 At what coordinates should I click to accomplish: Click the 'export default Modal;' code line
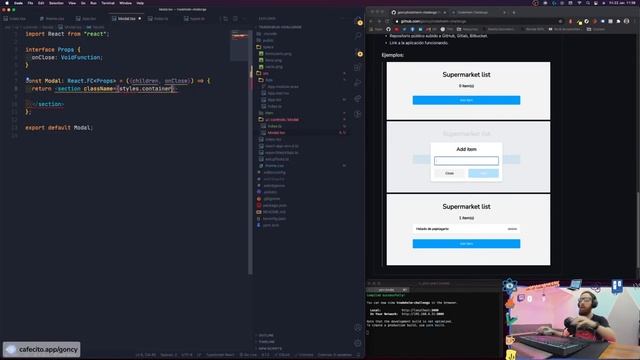click(59, 128)
